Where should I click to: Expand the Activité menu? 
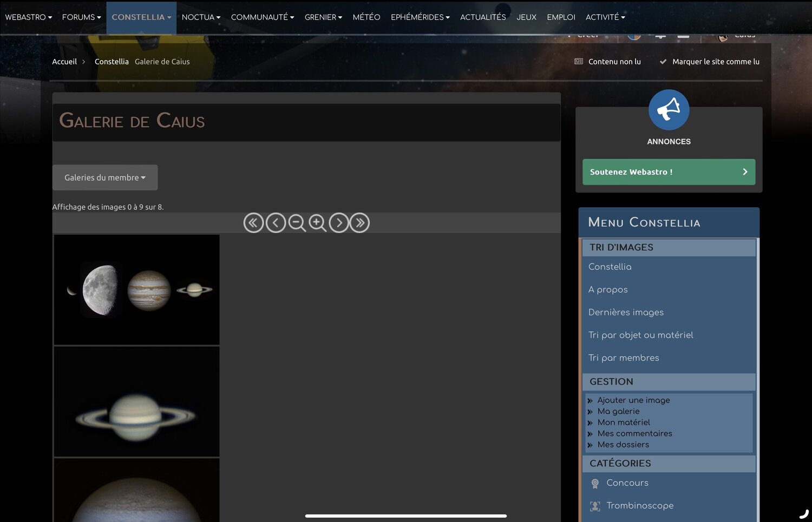(x=605, y=17)
